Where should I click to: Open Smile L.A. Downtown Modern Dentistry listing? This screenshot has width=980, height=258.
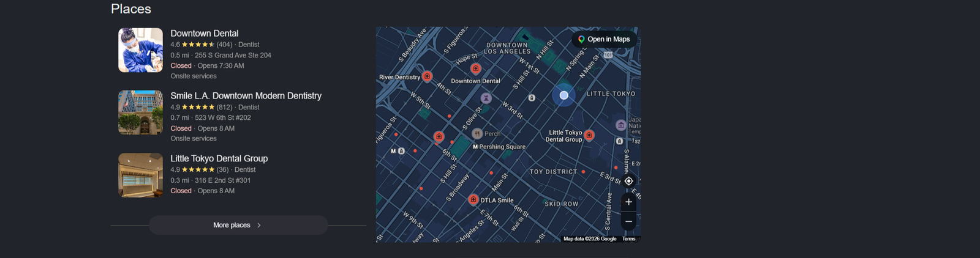coord(246,95)
